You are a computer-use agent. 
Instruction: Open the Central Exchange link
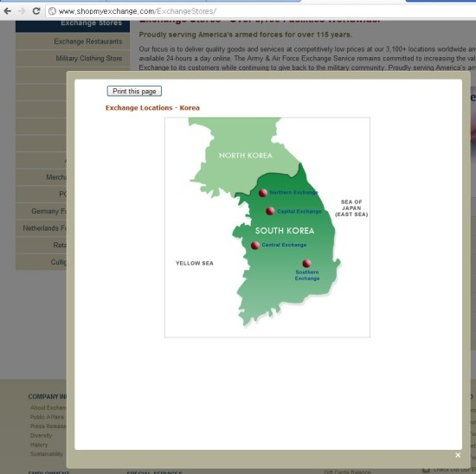coord(284,245)
